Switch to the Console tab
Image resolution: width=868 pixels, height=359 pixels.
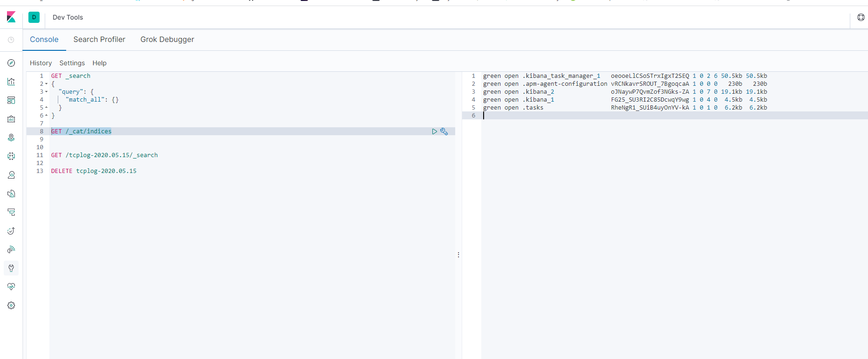tap(44, 40)
